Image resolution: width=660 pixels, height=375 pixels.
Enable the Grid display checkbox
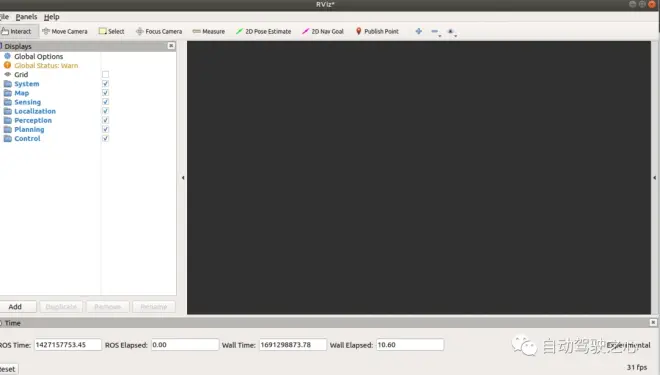(105, 74)
